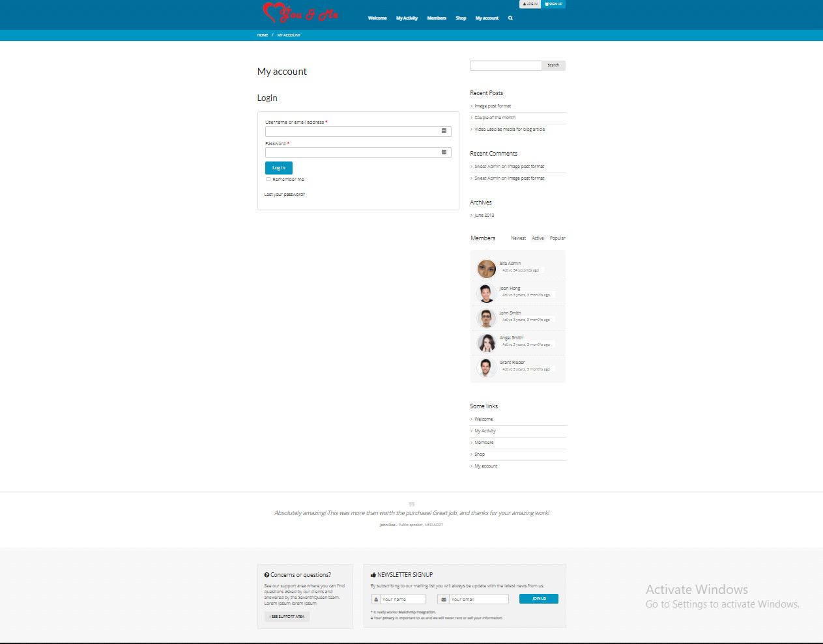The width and height of the screenshot is (823, 644).
Task: Go to My Activity in top navigation
Action: point(407,18)
